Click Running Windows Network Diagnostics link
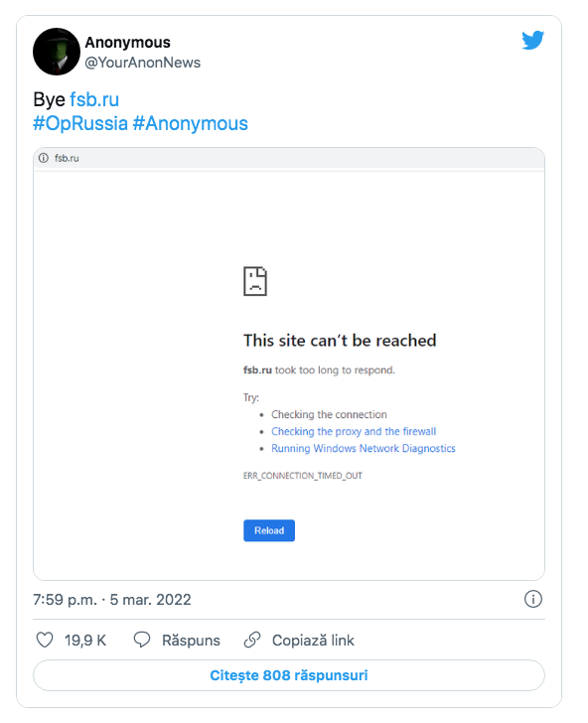Viewport: 588px width, 723px height. [x=363, y=449]
